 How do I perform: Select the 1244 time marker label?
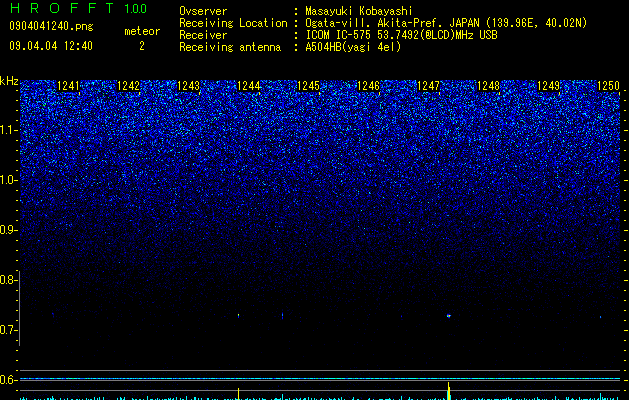(x=249, y=86)
